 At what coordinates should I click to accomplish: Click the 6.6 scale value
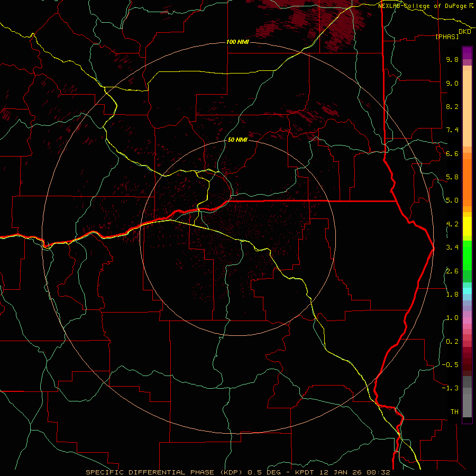452,153
